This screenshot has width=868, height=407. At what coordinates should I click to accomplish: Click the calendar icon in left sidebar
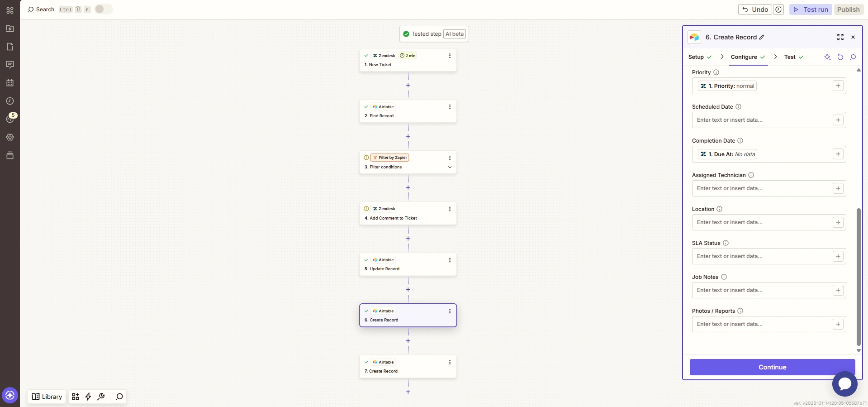pos(10,83)
